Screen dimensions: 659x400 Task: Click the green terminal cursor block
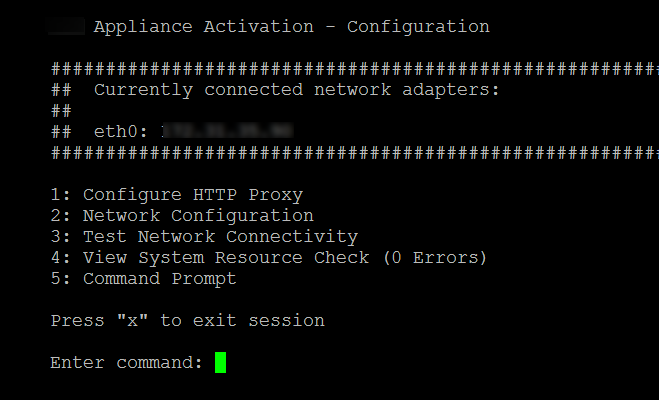pos(220,362)
